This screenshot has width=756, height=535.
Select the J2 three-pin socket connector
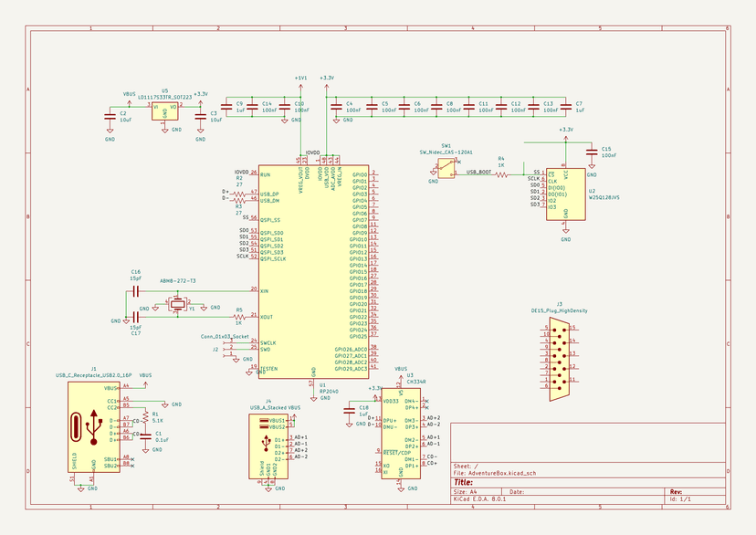click(x=227, y=350)
